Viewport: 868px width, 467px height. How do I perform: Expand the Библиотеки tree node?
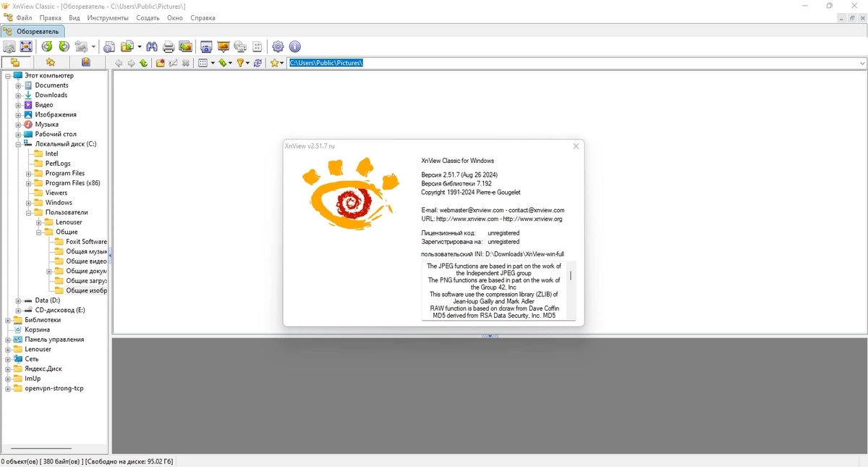[9, 320]
